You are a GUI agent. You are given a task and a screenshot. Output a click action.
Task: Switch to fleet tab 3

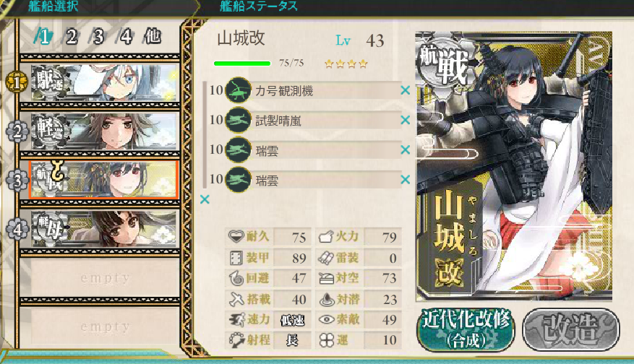click(x=98, y=37)
